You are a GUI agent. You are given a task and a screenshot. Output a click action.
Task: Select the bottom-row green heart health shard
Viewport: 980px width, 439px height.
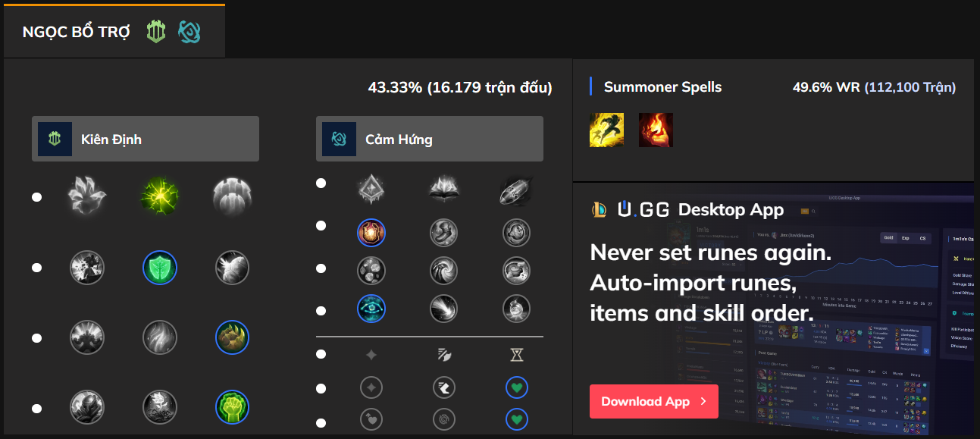click(x=516, y=419)
